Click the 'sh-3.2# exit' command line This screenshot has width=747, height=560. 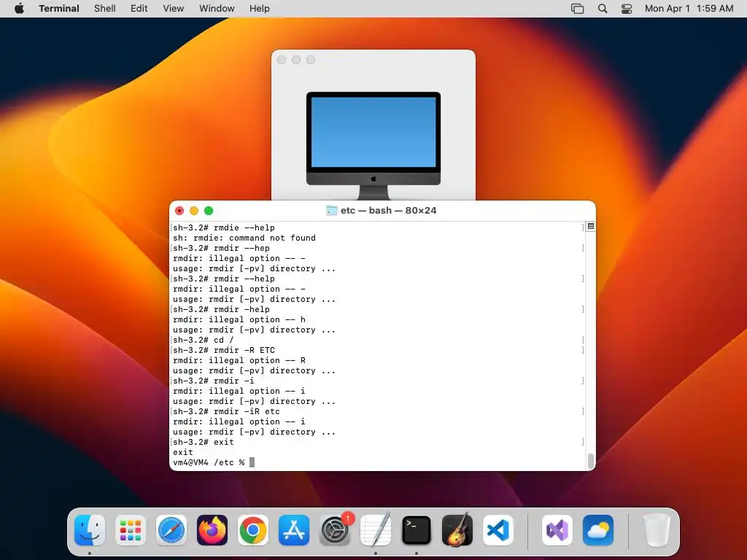203,442
